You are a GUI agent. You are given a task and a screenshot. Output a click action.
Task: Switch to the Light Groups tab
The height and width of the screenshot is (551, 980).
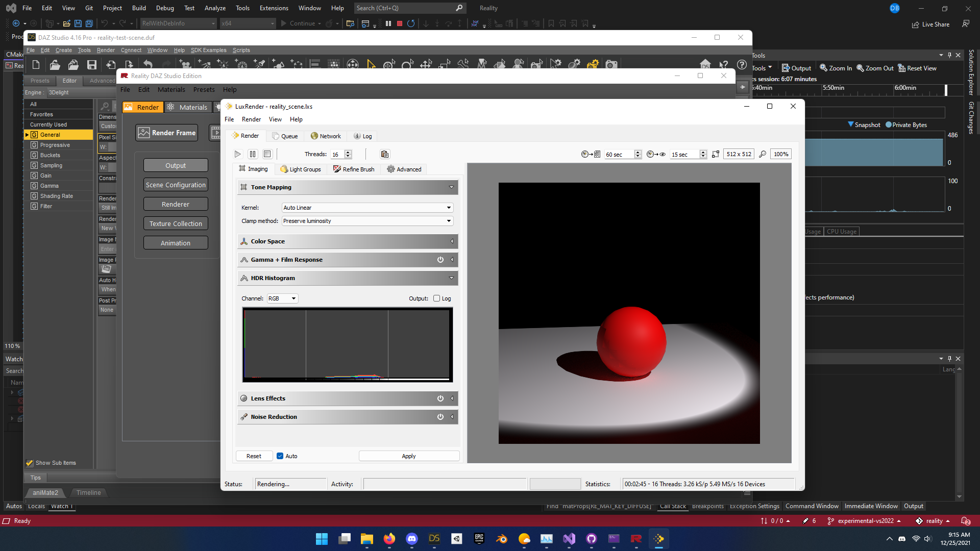click(x=301, y=169)
